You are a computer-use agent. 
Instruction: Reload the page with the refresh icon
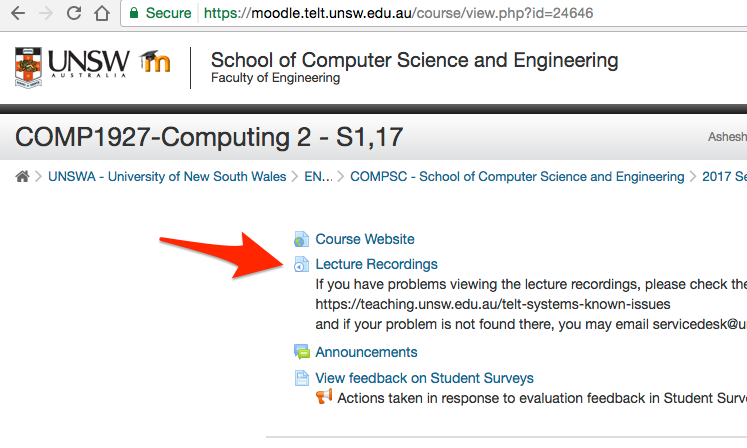click(x=74, y=13)
